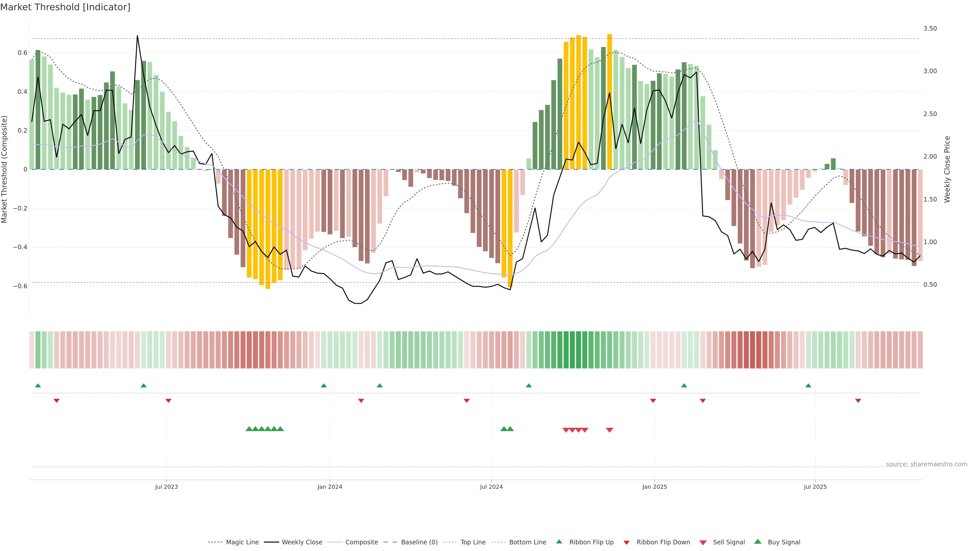Click the darkest green ribbon cell in heatmap strip
Image resolution: width=980 pixels, height=551 pixels.
pyautogui.click(x=572, y=349)
